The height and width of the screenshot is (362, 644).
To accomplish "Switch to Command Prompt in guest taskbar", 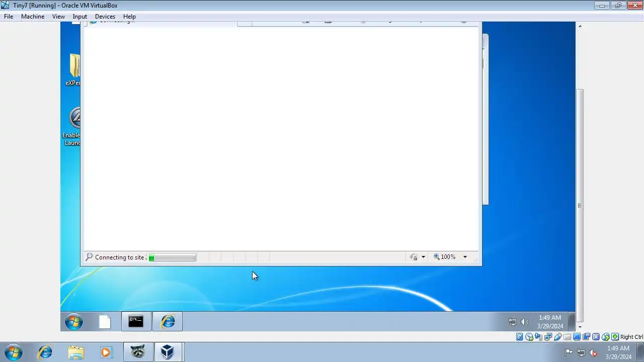I will click(136, 321).
